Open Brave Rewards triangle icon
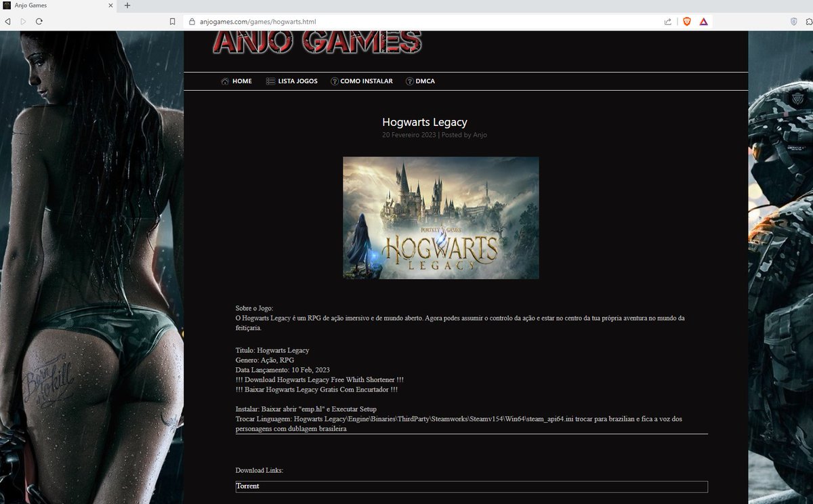This screenshot has height=504, width=813. pos(704,22)
